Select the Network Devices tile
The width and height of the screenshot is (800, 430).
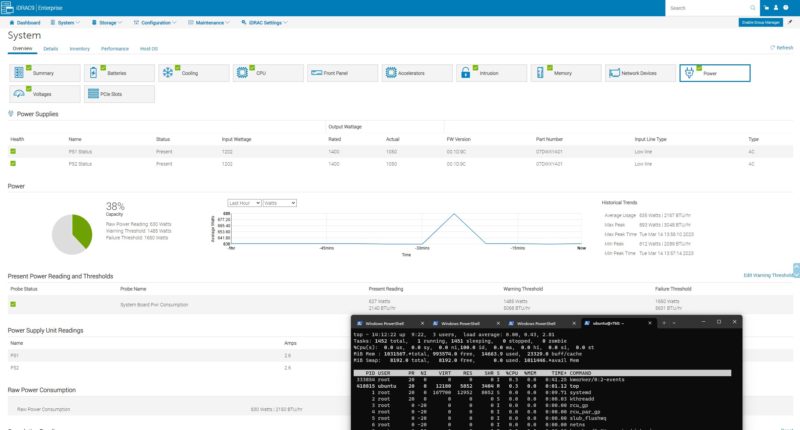click(x=641, y=73)
